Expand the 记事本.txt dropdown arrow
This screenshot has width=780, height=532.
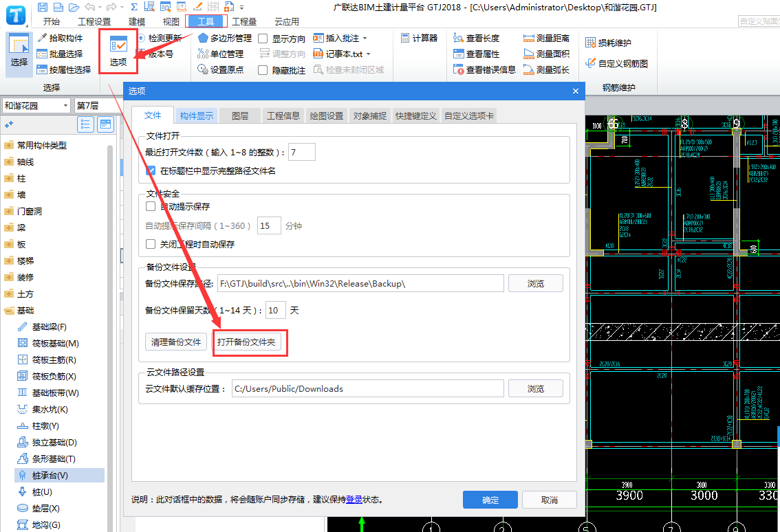click(369, 54)
